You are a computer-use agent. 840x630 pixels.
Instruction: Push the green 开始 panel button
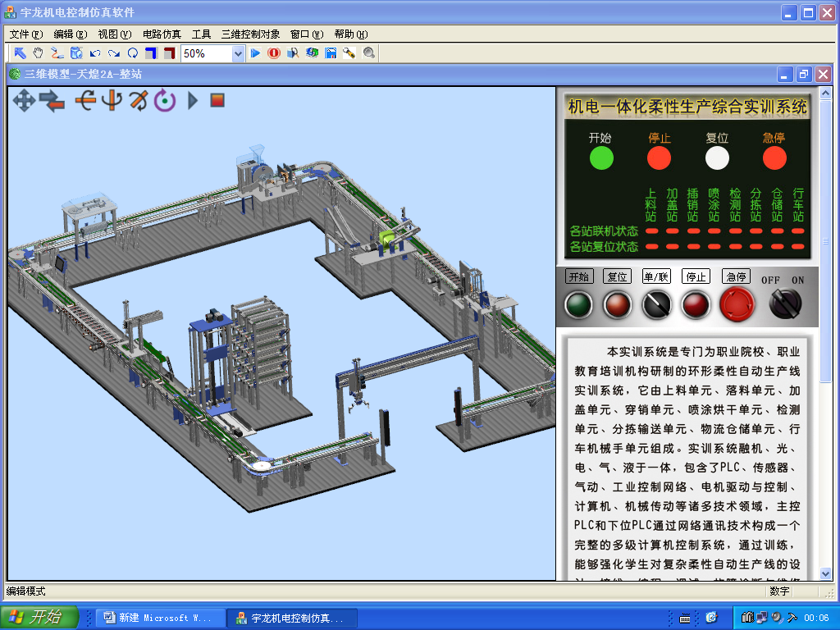578,305
